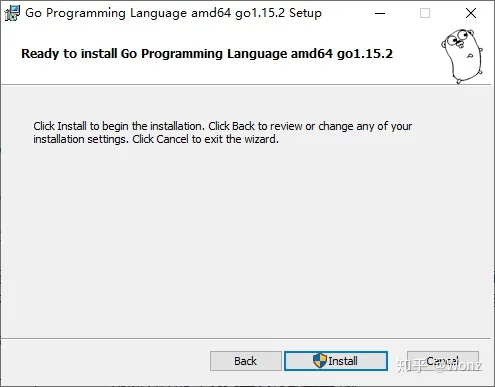The height and width of the screenshot is (387, 495).
Task: Click the installer package icon in title bar
Action: (12, 13)
